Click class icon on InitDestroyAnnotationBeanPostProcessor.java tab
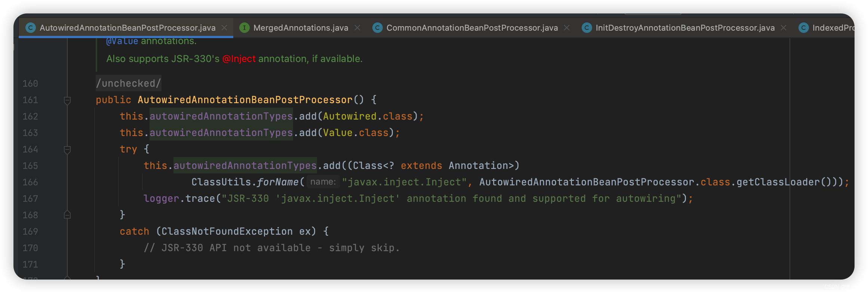The height and width of the screenshot is (293, 868). (587, 28)
